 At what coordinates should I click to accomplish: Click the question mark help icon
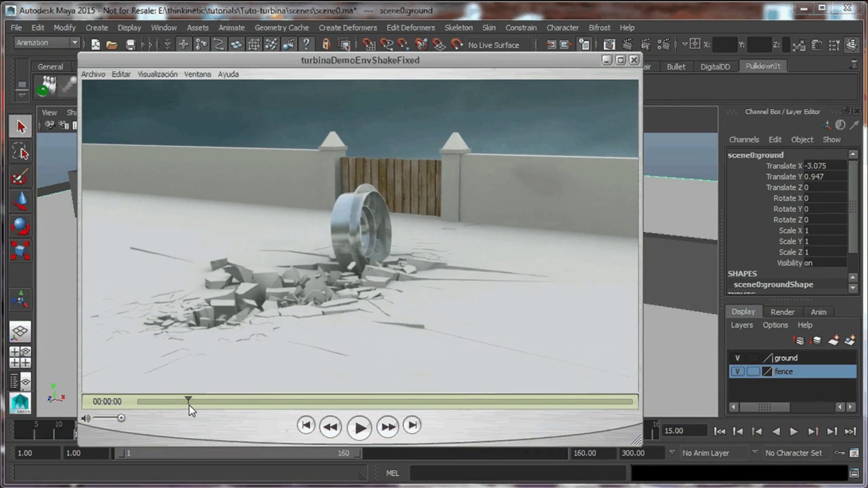pos(306,44)
